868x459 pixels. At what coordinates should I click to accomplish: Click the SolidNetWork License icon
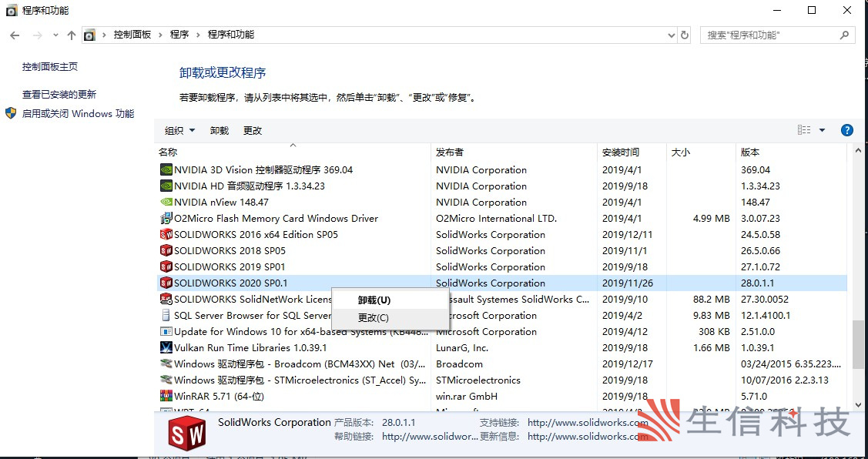pos(166,299)
